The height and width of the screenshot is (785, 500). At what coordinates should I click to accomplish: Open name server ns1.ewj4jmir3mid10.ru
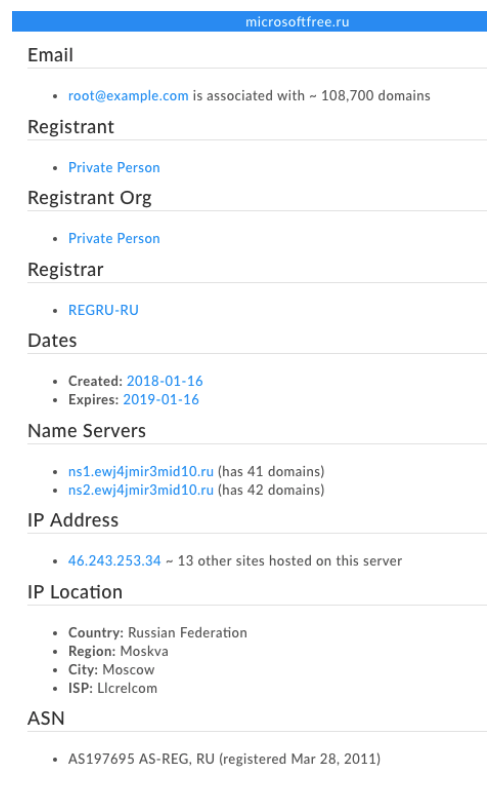pyautogui.click(x=141, y=472)
